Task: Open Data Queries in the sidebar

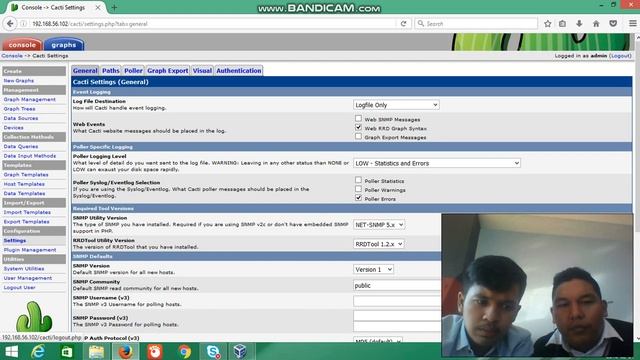Action: tap(21, 147)
